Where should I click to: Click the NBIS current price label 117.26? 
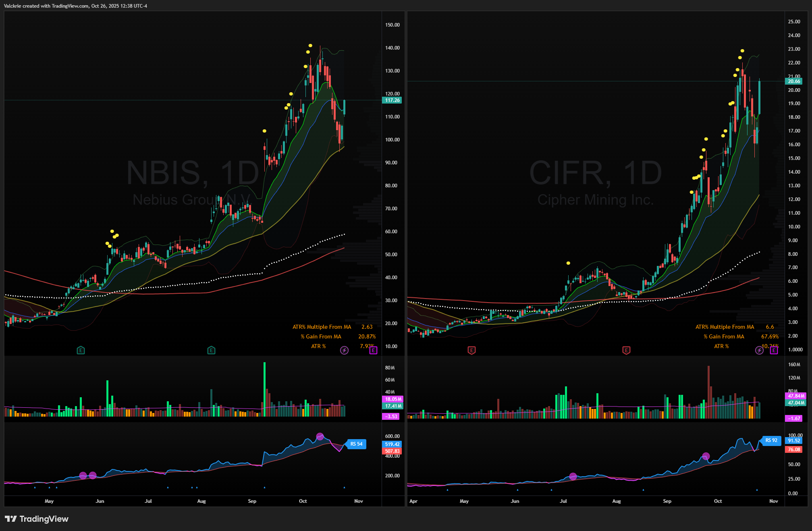(x=392, y=100)
